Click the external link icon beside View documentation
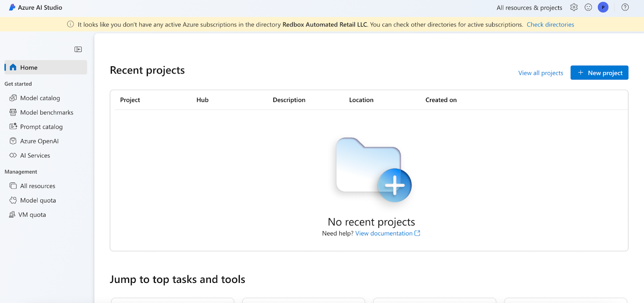The height and width of the screenshot is (303, 644). 417,233
